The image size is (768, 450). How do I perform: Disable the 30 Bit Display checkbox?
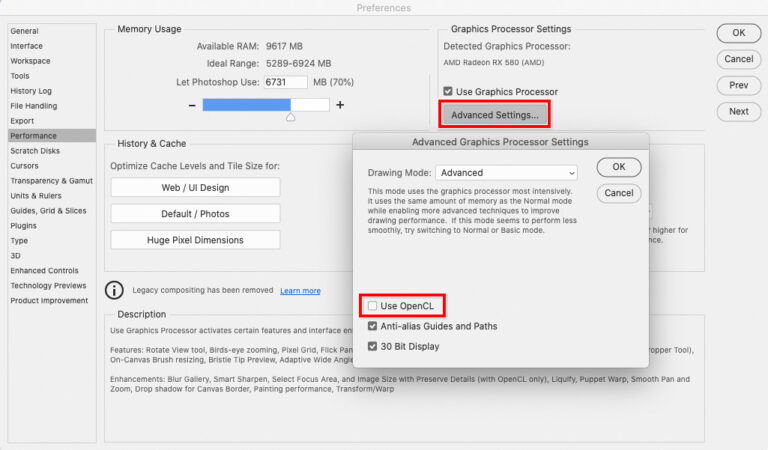coord(373,346)
